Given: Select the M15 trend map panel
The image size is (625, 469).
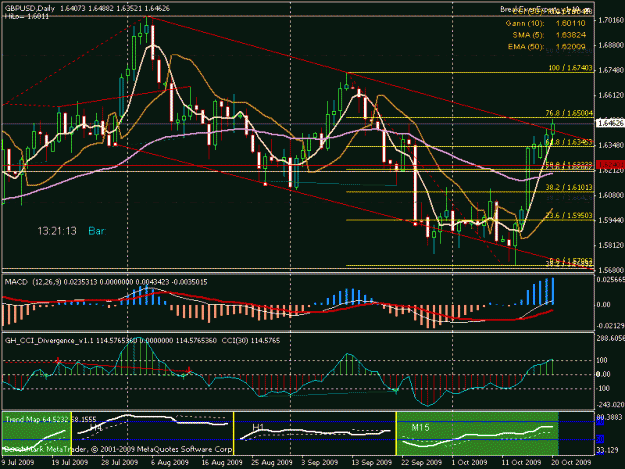Looking at the screenshot, I should [x=478, y=434].
